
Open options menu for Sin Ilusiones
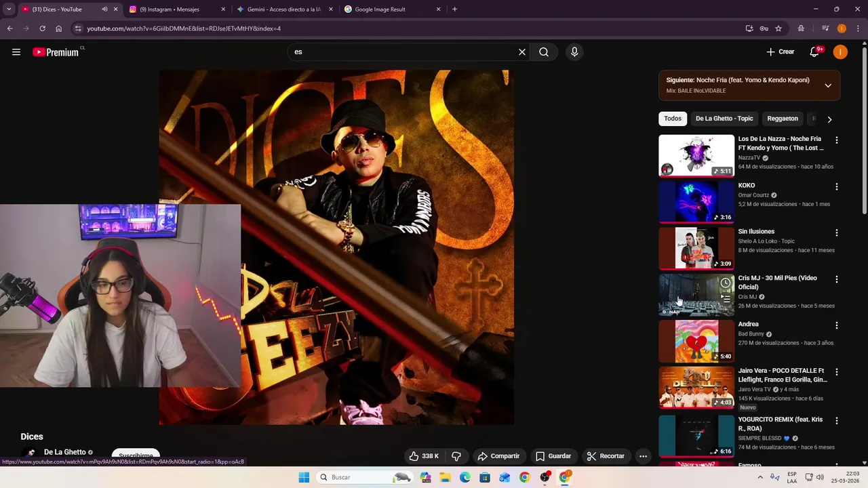pyautogui.click(x=836, y=232)
